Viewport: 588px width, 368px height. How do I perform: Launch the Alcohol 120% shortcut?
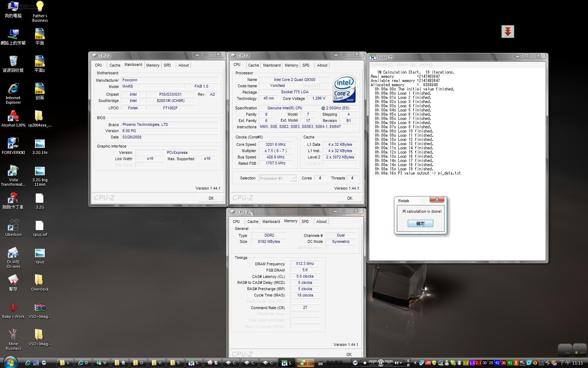[13, 119]
